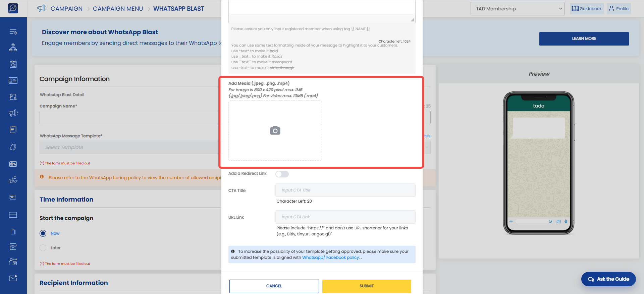
Task: Open the organization hierarchy sidebar icon
Action: [x=13, y=48]
